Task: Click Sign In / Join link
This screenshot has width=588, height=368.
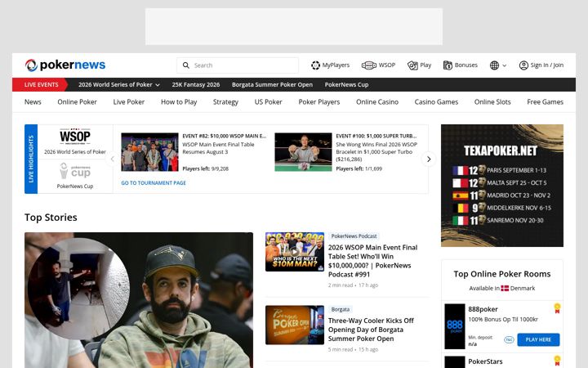Action: [x=546, y=65]
